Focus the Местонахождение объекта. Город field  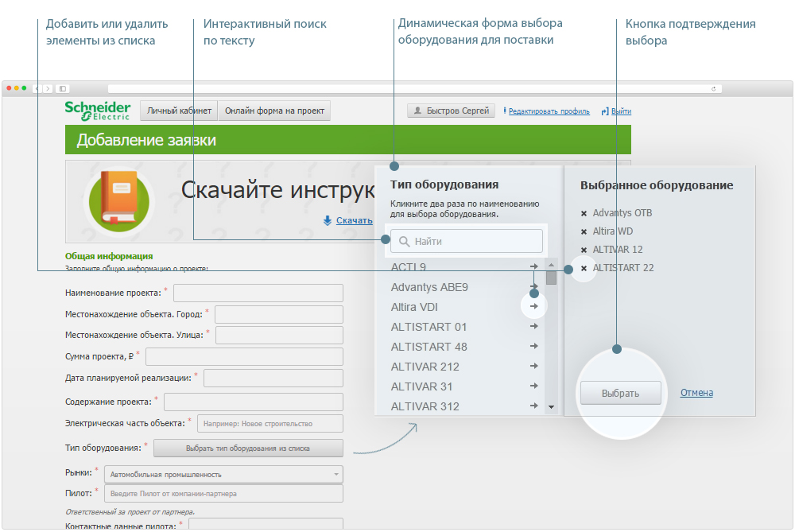(279, 314)
